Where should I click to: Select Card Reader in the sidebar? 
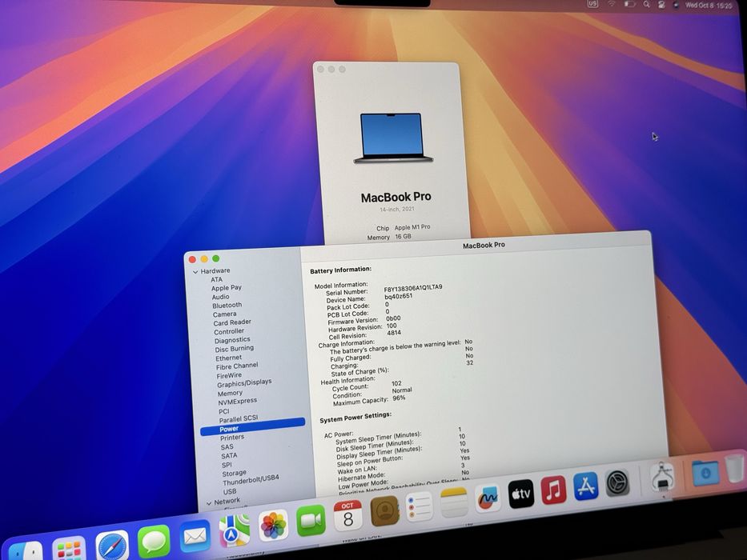coord(232,322)
